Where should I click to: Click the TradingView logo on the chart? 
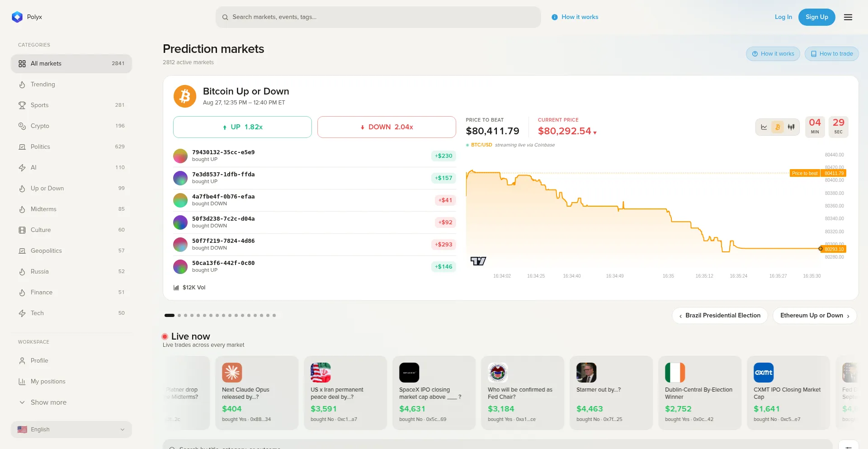(x=478, y=261)
